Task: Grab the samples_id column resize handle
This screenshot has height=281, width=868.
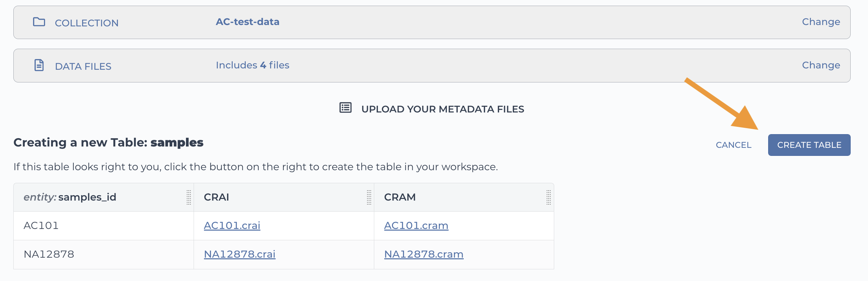Action: pos(189,197)
